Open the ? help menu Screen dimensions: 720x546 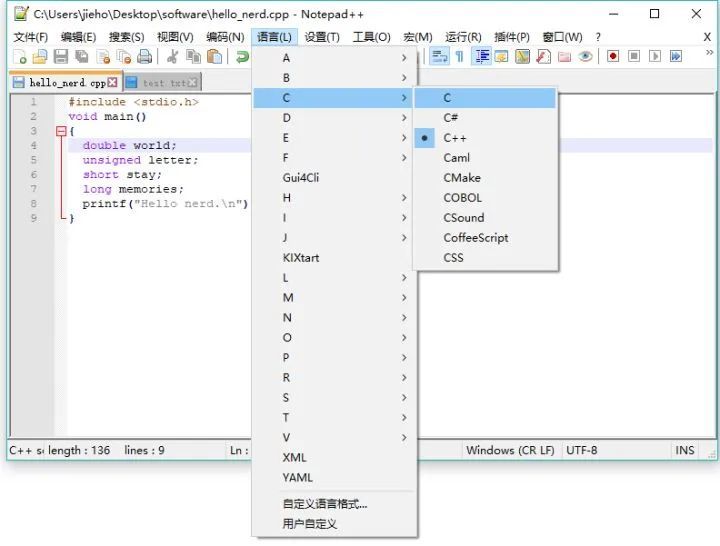coord(598,37)
